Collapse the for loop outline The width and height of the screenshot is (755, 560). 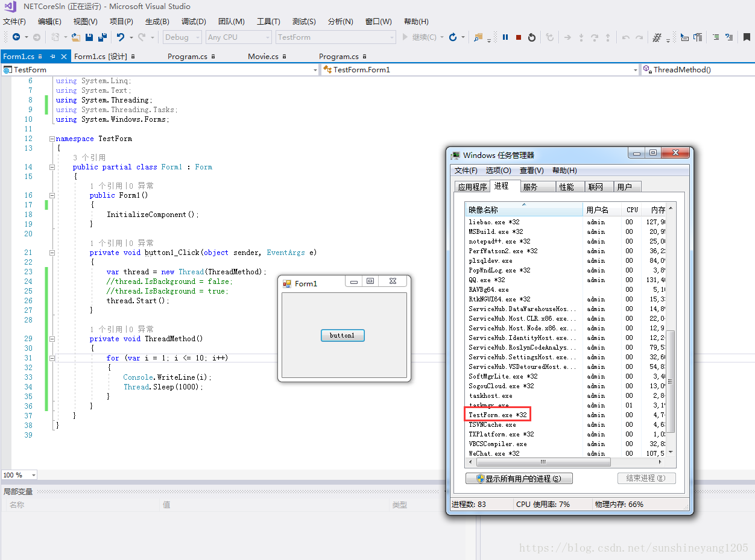point(52,358)
